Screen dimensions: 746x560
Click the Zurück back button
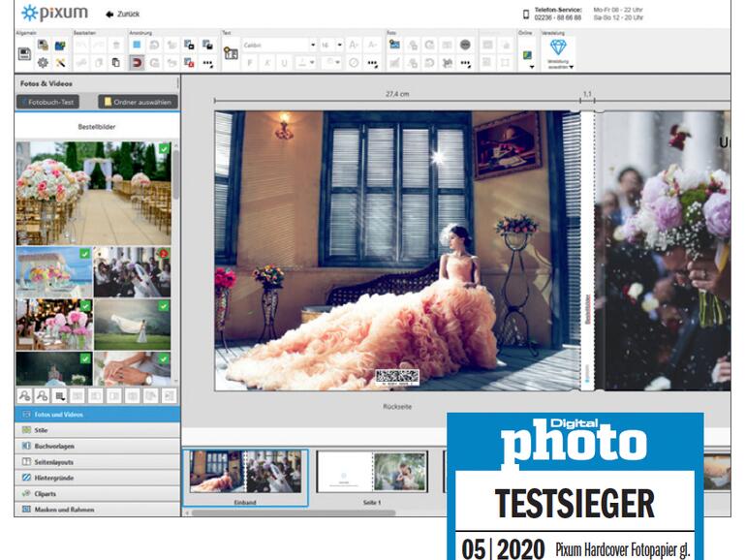(x=121, y=15)
